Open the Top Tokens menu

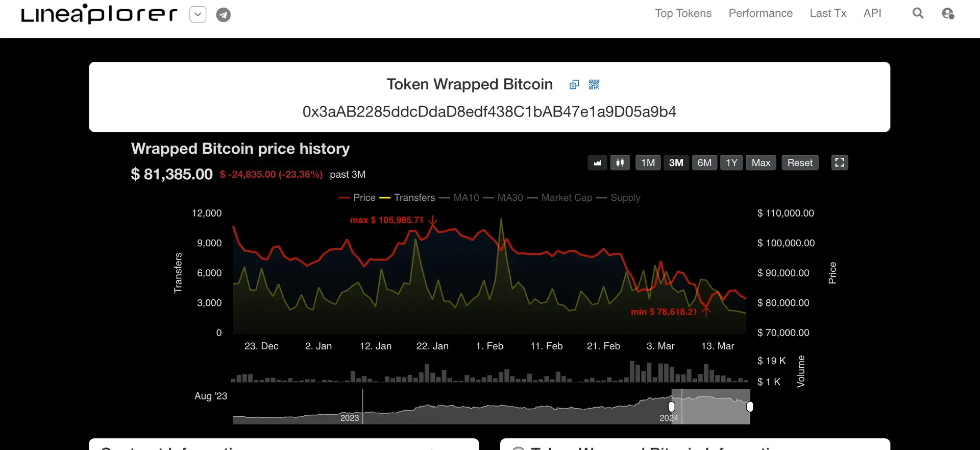683,13
